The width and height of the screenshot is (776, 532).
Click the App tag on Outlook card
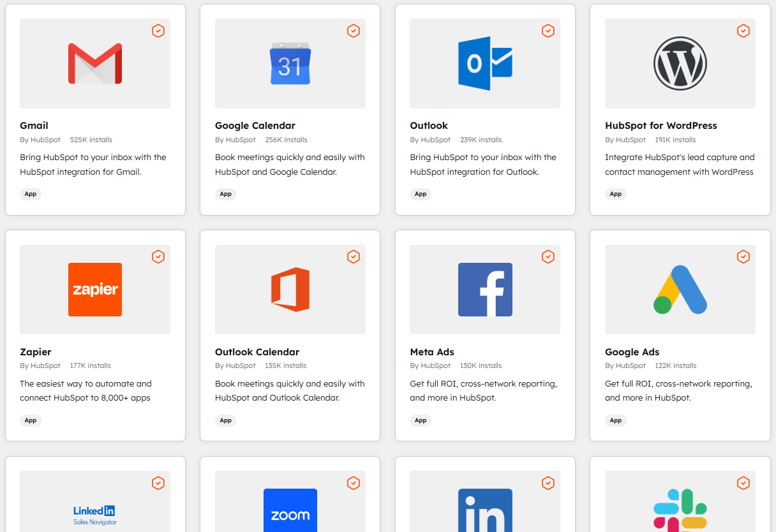pos(421,194)
